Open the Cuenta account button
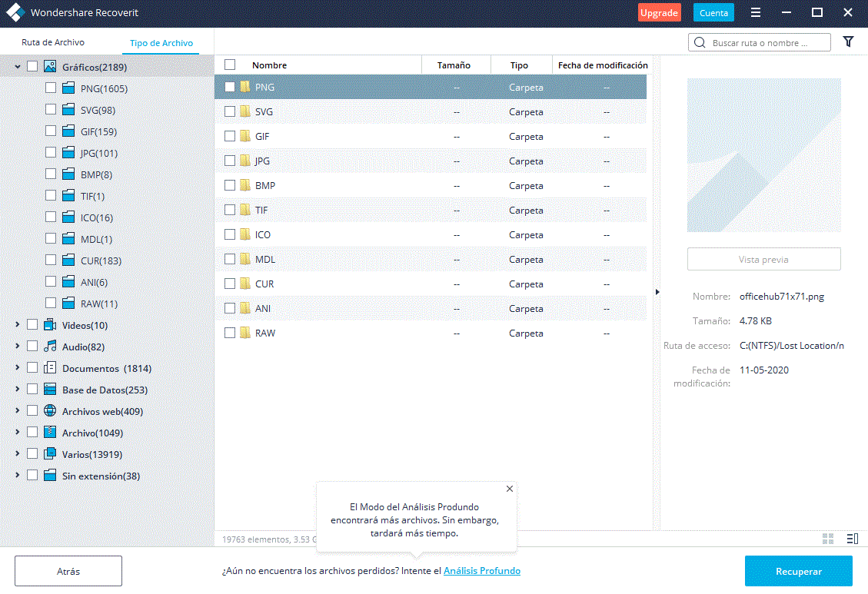 point(713,13)
